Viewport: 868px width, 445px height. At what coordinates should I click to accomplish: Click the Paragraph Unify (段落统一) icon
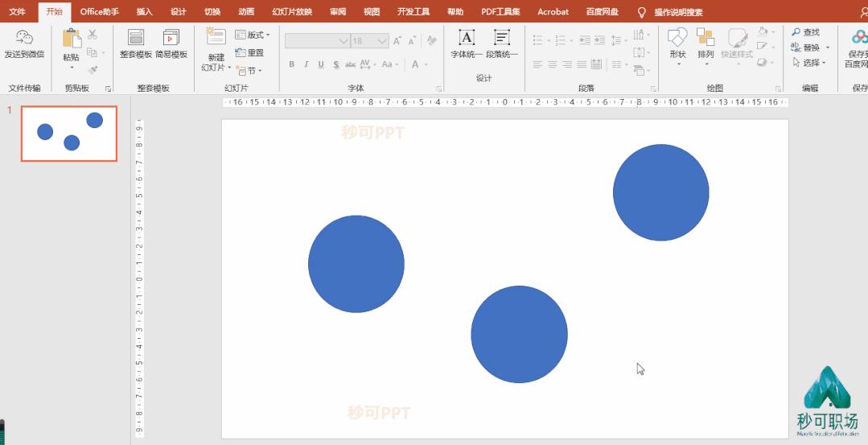pyautogui.click(x=502, y=38)
